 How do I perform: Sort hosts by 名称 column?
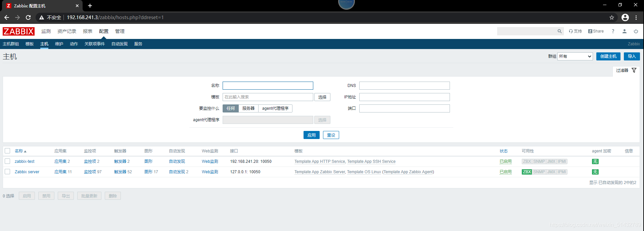[x=20, y=151]
